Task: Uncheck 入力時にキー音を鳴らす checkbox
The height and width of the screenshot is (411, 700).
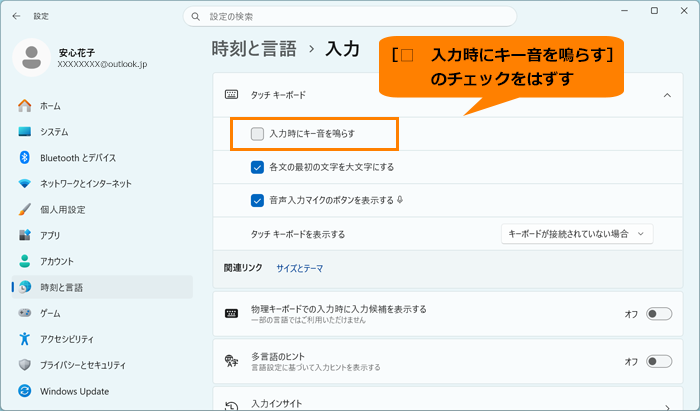Action: 257,133
